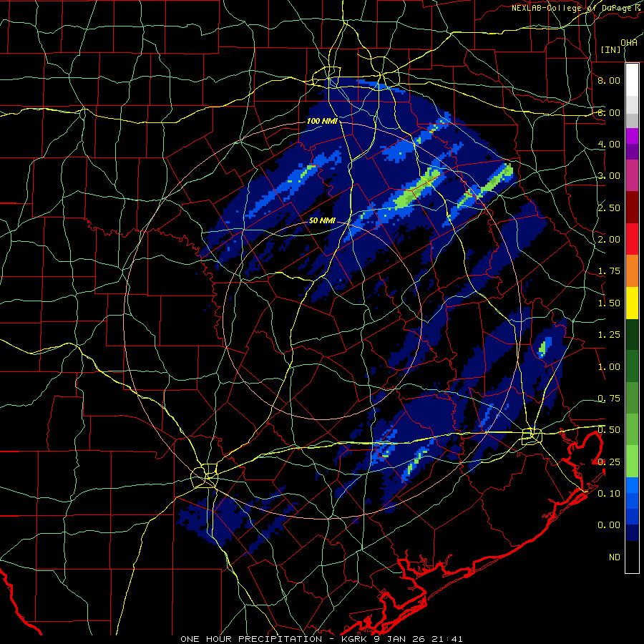Pick the bright magenta legend swatch
The height and width of the screenshot is (644, 644).
point(632,136)
